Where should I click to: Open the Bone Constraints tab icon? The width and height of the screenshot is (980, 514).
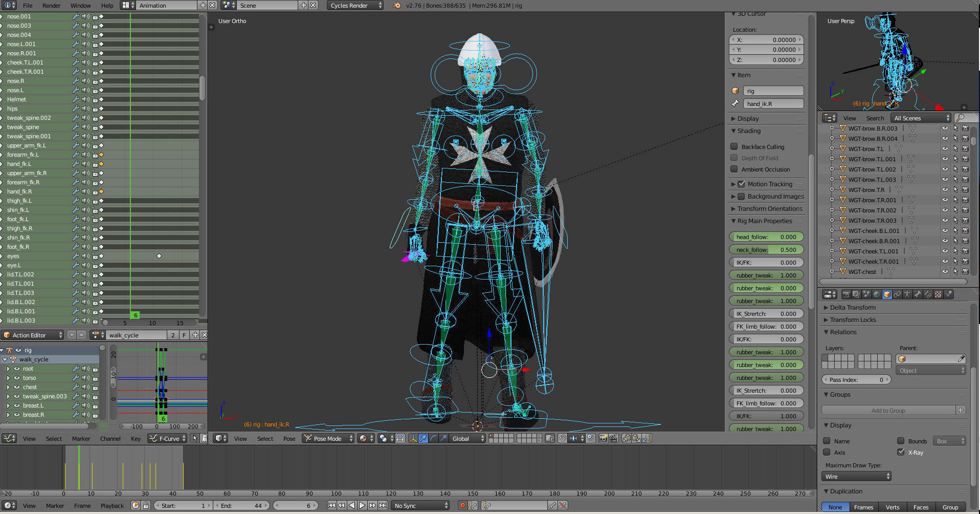click(x=927, y=294)
